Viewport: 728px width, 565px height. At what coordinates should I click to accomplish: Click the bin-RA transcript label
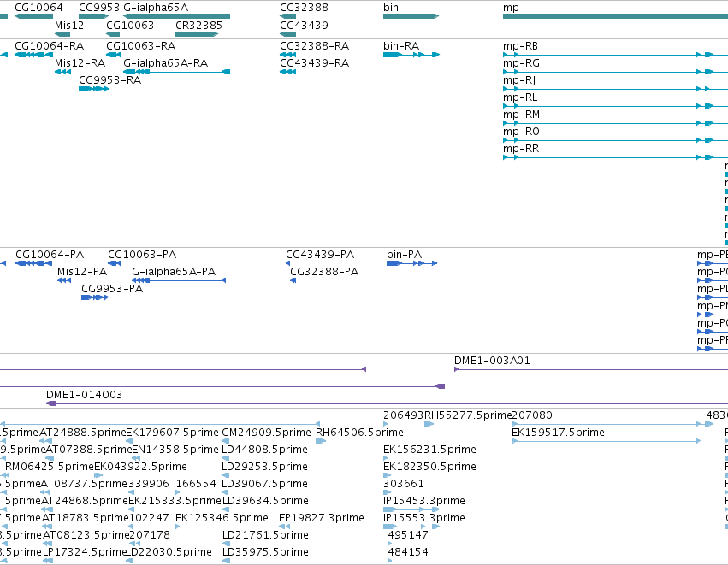[x=401, y=46]
